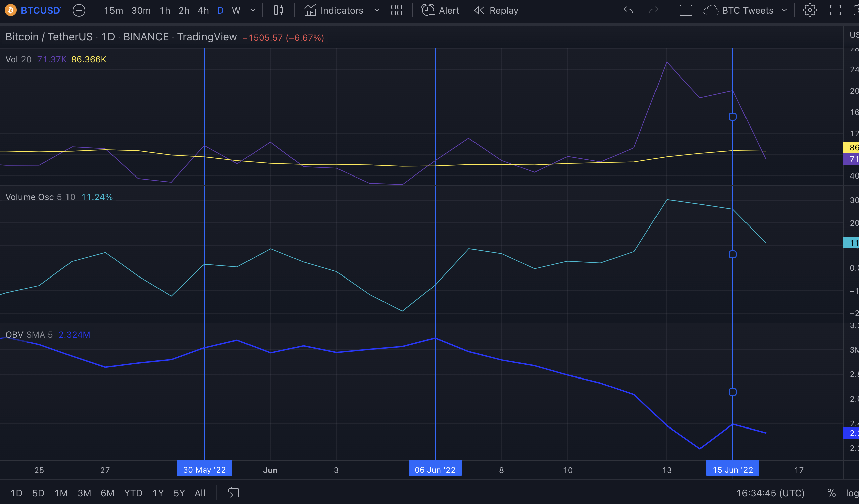Select the 1Y date range
Viewport: 859px width, 504px height.
[x=158, y=493]
